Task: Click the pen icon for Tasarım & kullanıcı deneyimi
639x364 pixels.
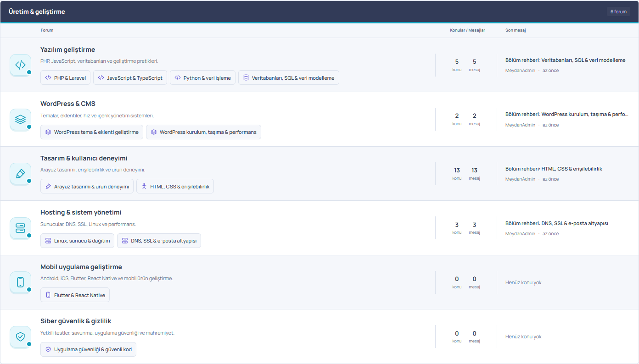Action: click(x=20, y=173)
